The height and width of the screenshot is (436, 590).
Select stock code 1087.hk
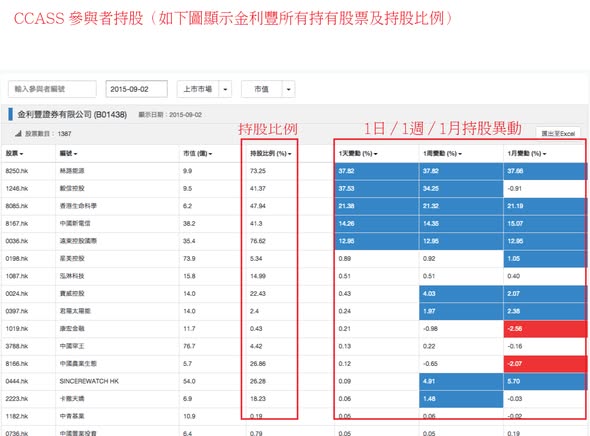pos(17,276)
